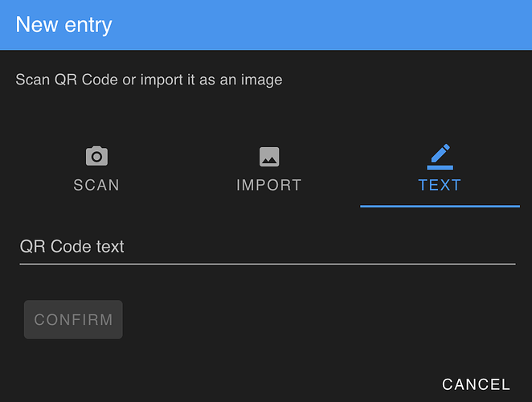Click empty space right of the placeholder text
This screenshot has height=402, width=532.
[x=320, y=247]
